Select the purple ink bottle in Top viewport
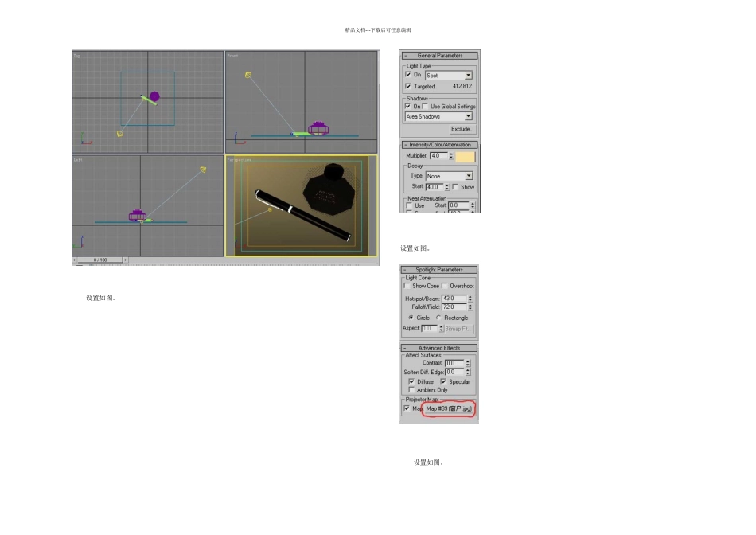 point(154,96)
